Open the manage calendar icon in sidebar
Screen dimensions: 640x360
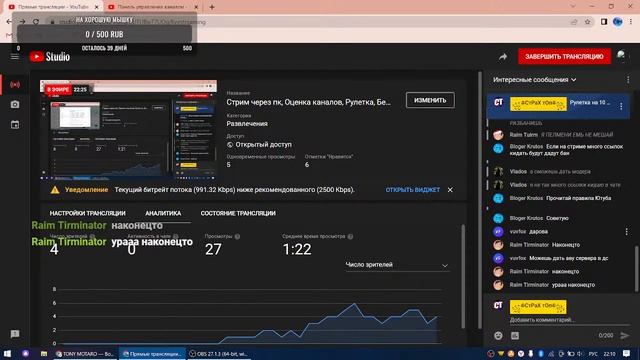pyautogui.click(x=15, y=124)
